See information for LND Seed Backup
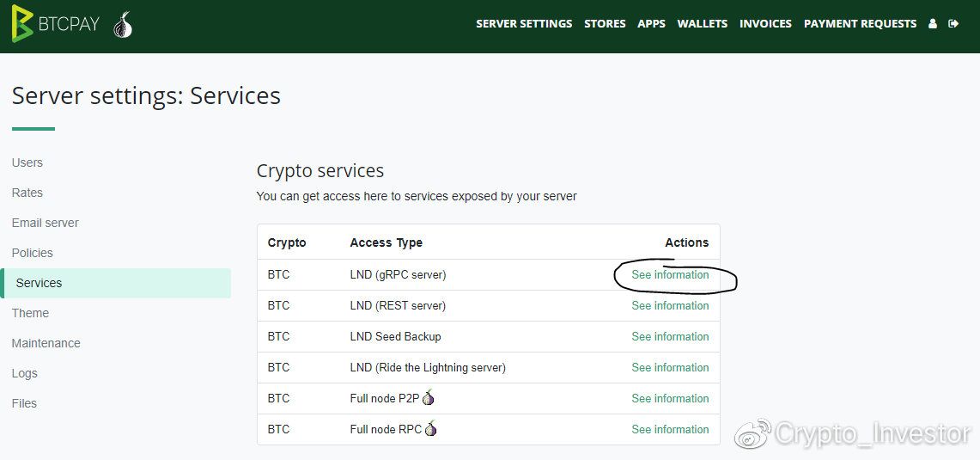The width and height of the screenshot is (980, 460). pos(670,336)
